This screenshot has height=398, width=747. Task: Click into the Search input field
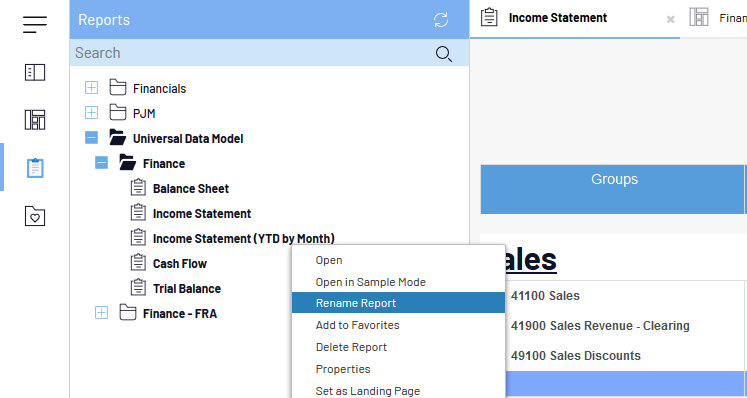coord(252,53)
